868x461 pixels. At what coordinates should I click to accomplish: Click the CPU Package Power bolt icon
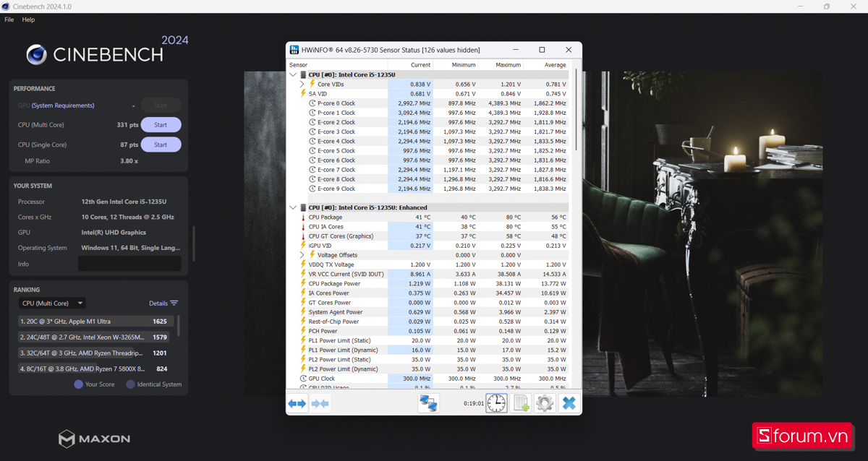tap(303, 283)
